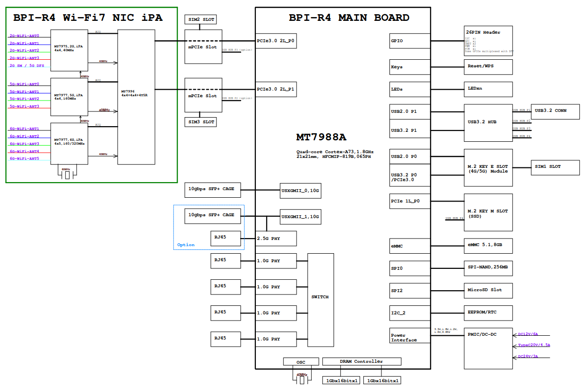Screen dimensions: 588x386
Task: Click the blue Option label
Action: tap(186, 245)
